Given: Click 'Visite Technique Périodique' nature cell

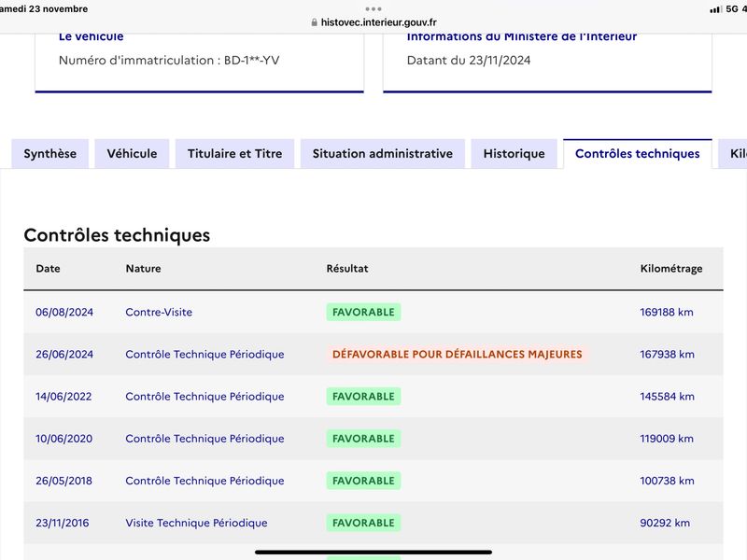Looking at the screenshot, I should tap(196, 523).
